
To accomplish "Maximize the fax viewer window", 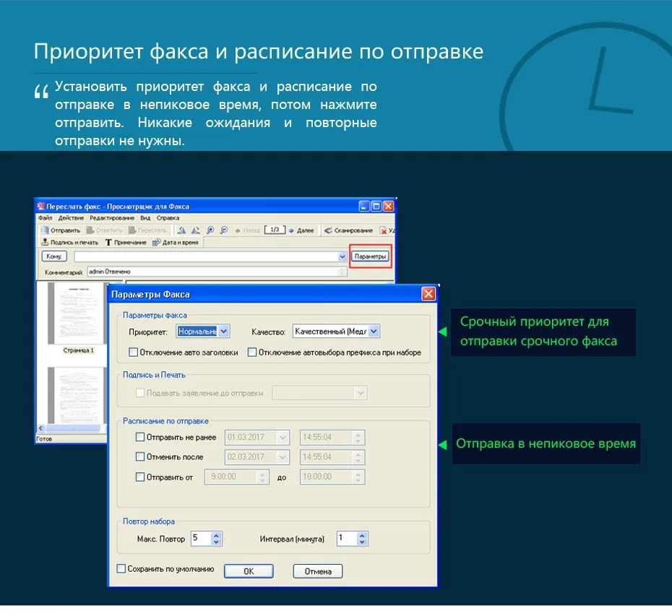I will point(376,206).
